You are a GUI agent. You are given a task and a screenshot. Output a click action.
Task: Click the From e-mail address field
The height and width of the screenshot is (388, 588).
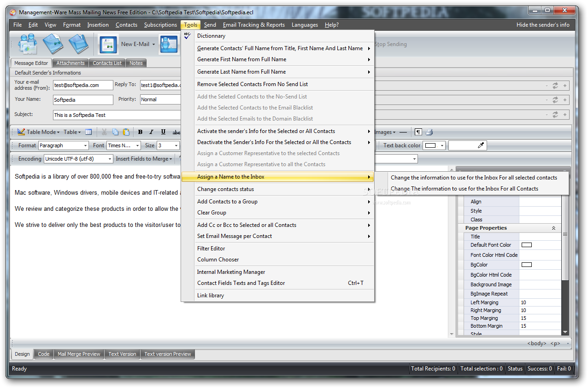[x=83, y=85]
